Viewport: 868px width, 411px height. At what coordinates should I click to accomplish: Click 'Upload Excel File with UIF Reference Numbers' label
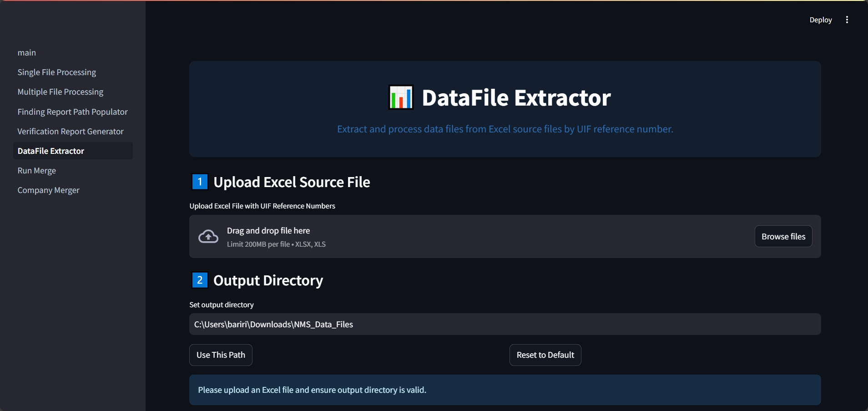[x=262, y=206]
